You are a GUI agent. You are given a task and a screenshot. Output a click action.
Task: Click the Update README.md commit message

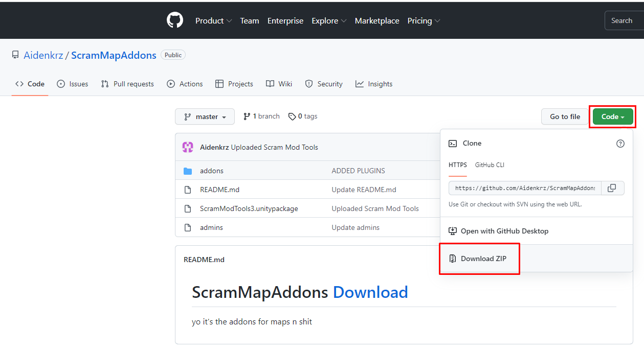(x=364, y=190)
